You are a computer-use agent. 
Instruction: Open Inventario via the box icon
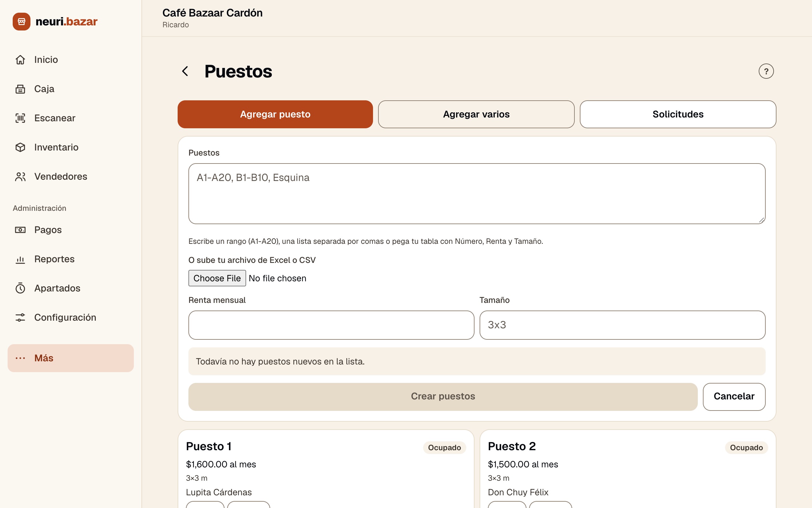tap(20, 148)
